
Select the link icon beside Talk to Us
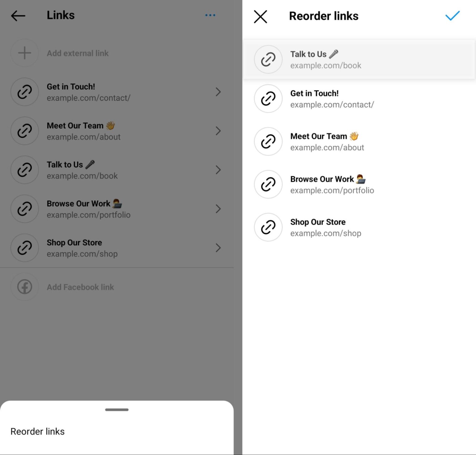coord(24,170)
